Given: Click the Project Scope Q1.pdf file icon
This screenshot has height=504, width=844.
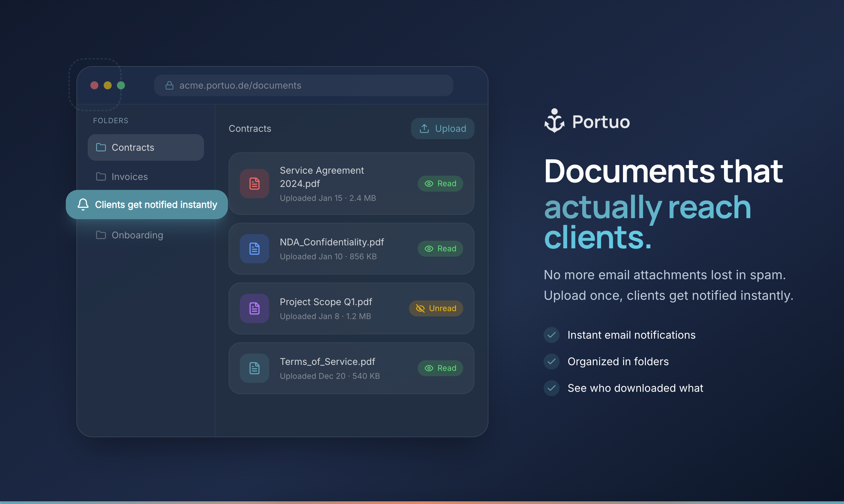Looking at the screenshot, I should tap(254, 308).
